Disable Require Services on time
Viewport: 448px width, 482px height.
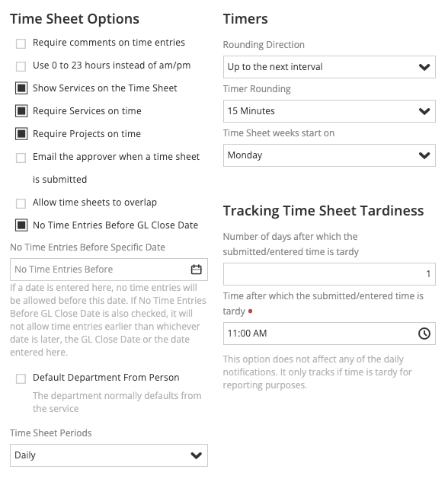coord(21,111)
